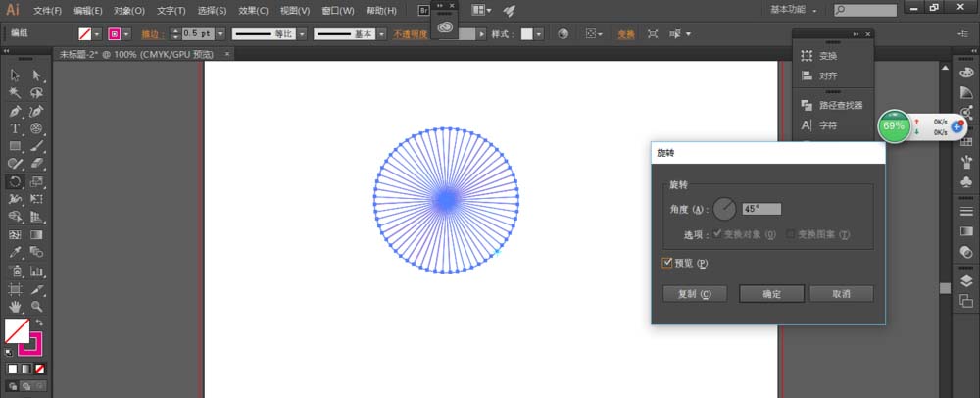Screen dimensions: 980x398
Task: Select the Eyedropper tool
Action: tap(15, 252)
